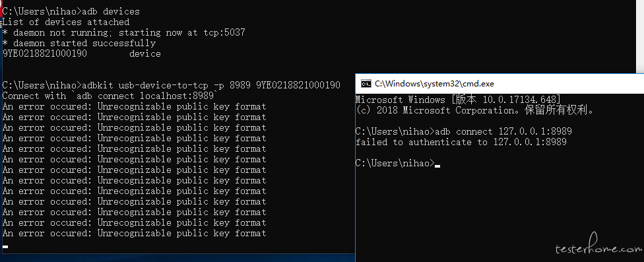The width and height of the screenshot is (644, 262).
Task: Click the 'List of devices attached' line
Action: [66, 22]
